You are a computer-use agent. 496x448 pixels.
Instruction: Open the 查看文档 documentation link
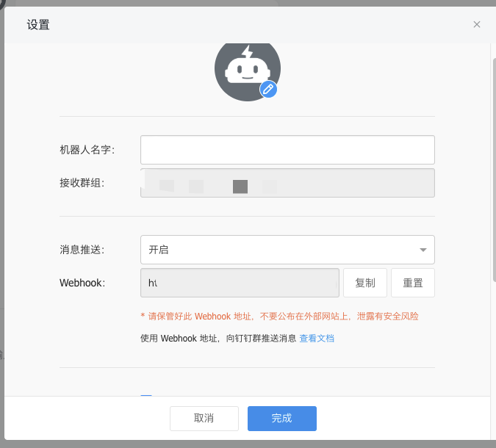[317, 339]
